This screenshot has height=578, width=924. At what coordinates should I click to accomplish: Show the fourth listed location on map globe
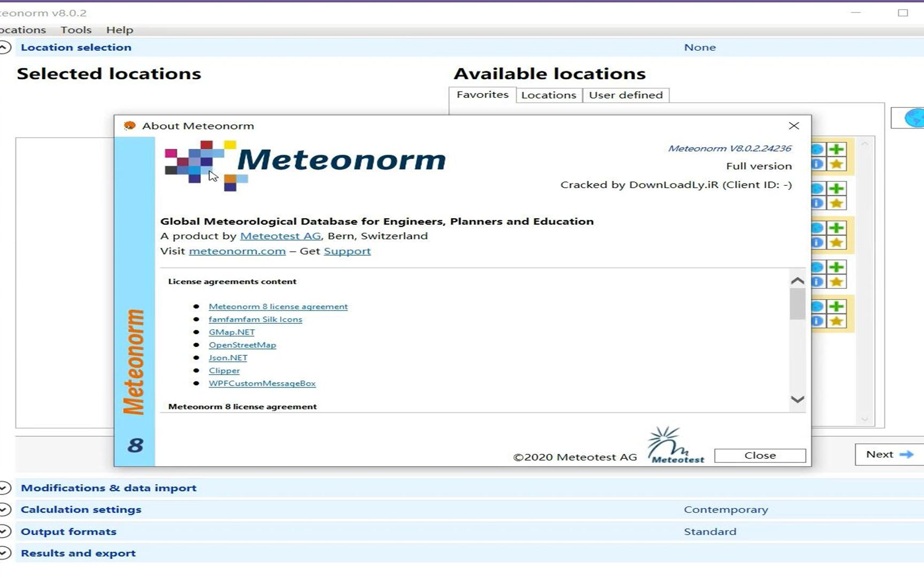click(818, 267)
